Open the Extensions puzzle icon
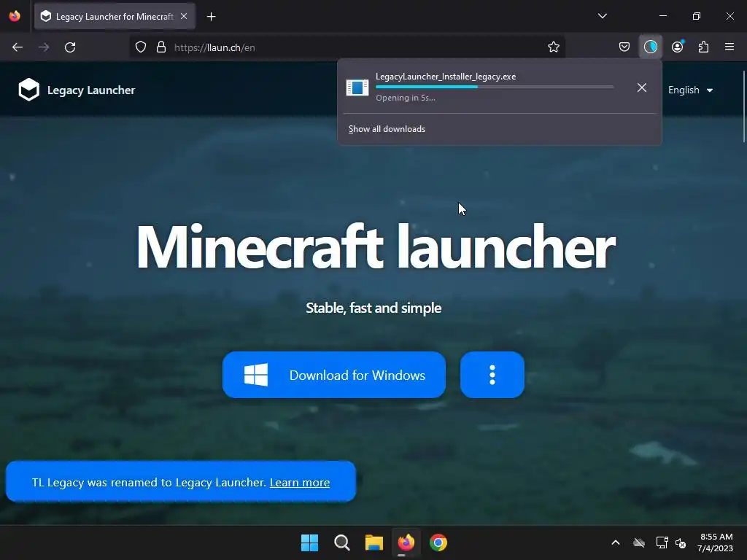Screen dimensions: 747x560 tap(703, 47)
